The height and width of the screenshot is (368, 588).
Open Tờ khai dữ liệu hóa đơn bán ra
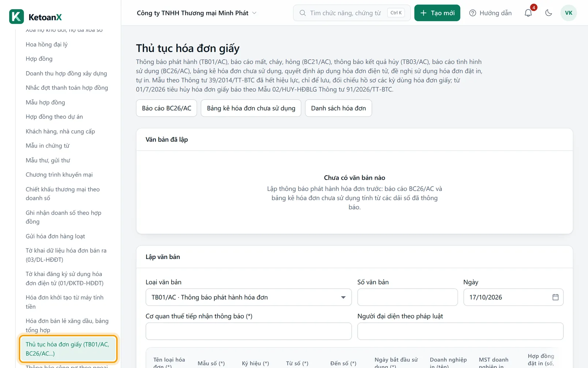tap(66, 255)
